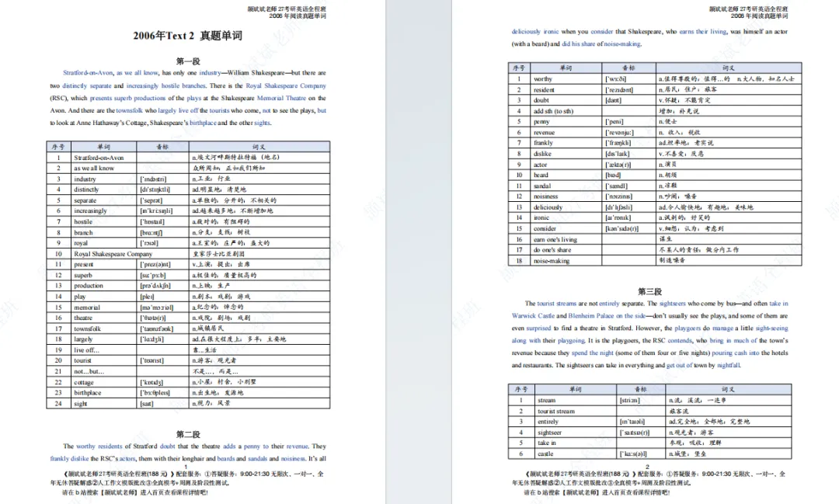Click the 'hostile' word cell in the table
The height and width of the screenshot is (504, 839).
click(104, 221)
